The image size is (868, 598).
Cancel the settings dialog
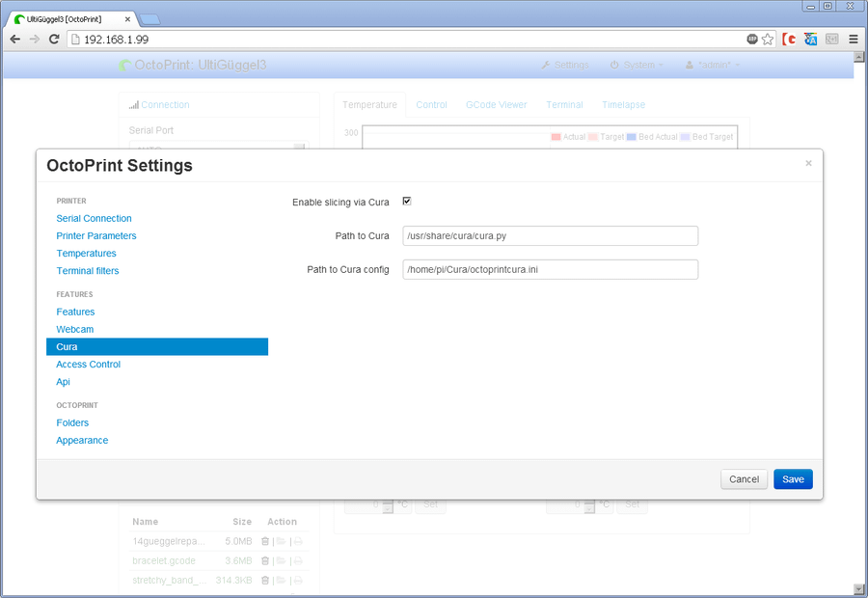pos(744,479)
